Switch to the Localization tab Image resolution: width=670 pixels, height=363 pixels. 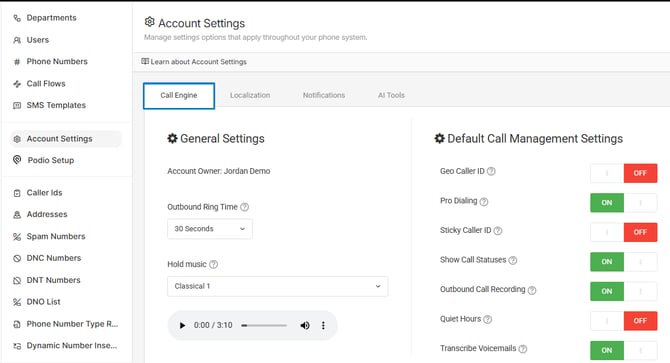coord(250,95)
